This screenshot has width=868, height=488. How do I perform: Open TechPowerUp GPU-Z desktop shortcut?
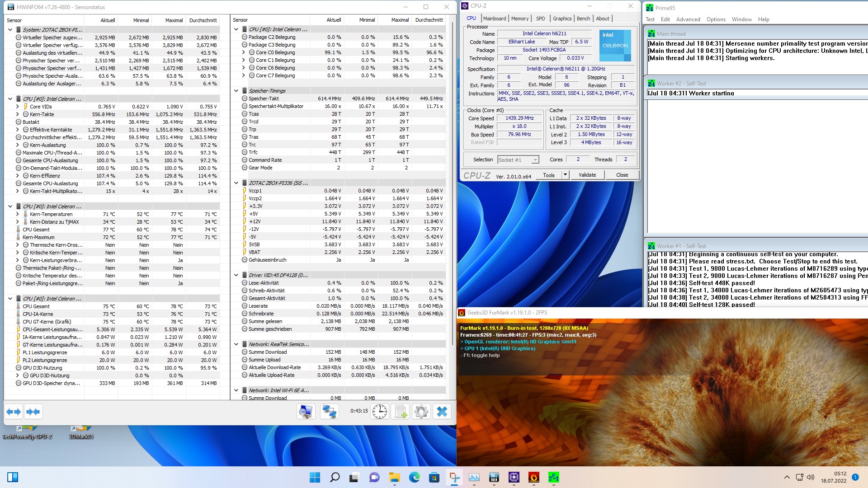coord(28,432)
